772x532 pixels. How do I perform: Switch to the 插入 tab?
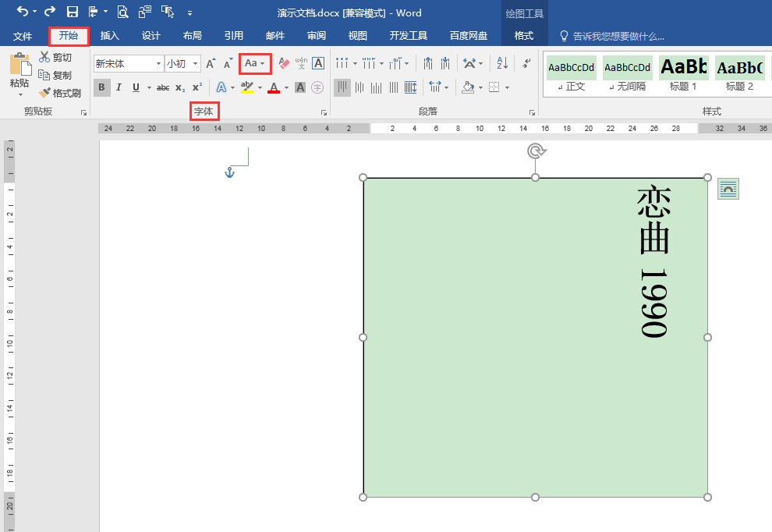[109, 36]
